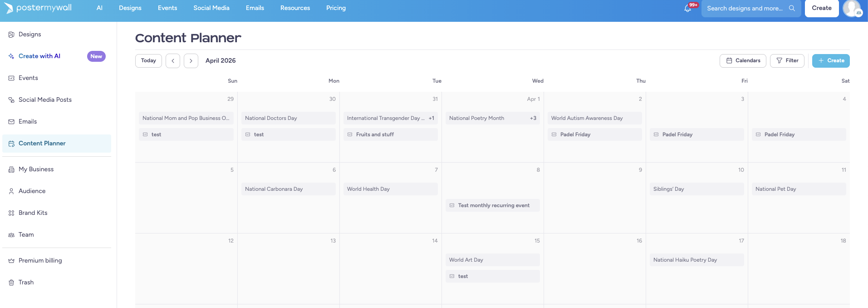The image size is (868, 308).
Task: Open the Emails top menu
Action: (255, 8)
